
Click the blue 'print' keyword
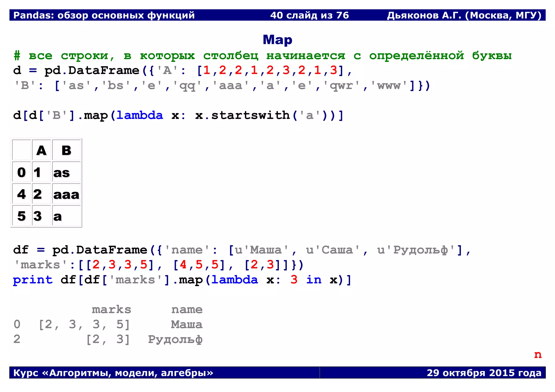[33, 280]
